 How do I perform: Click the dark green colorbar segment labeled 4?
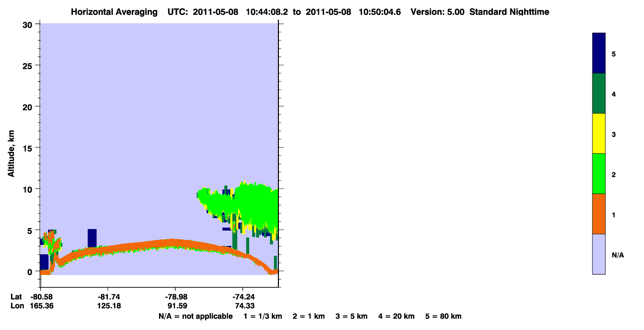(x=599, y=94)
